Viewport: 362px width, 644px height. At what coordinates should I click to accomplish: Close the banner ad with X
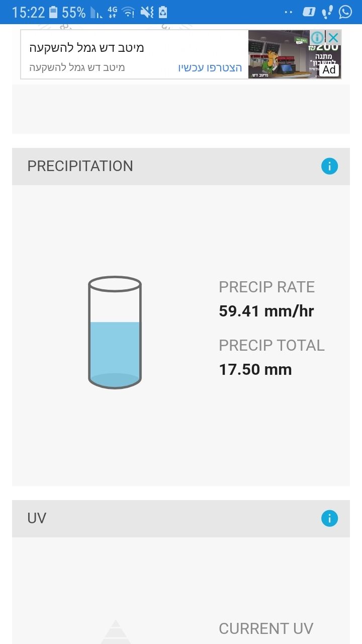click(333, 38)
